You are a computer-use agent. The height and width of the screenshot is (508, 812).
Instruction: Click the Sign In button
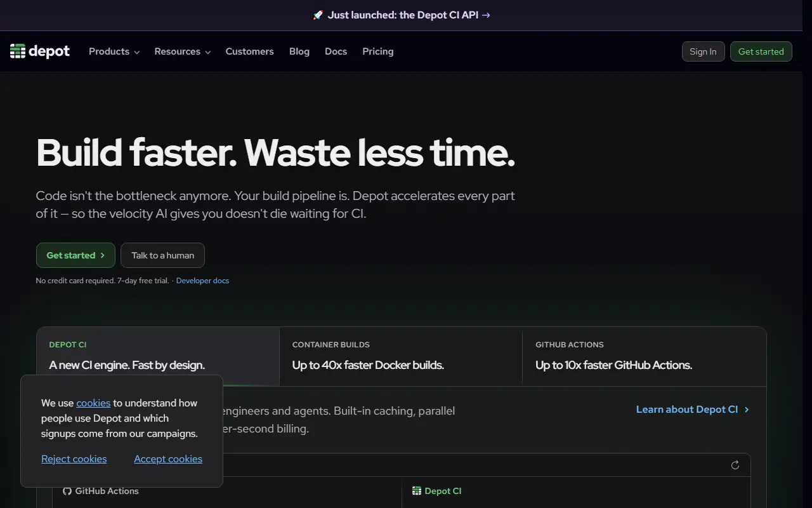tap(703, 51)
